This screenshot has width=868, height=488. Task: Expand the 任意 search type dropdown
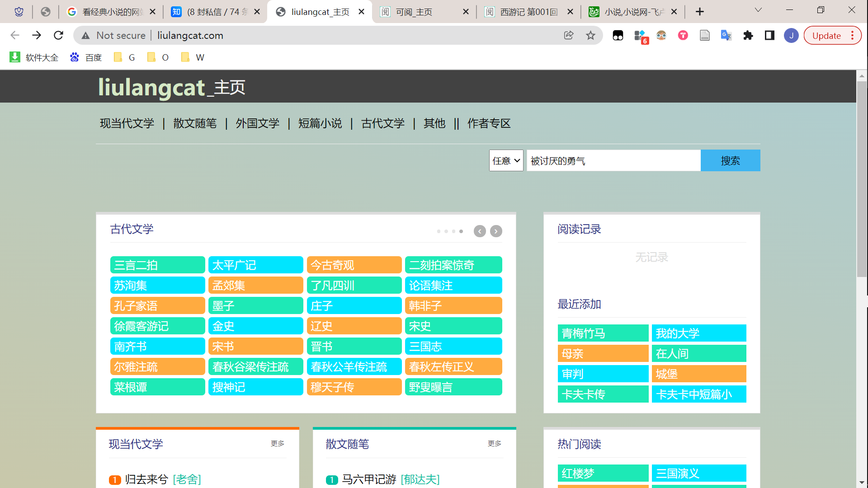pyautogui.click(x=506, y=160)
